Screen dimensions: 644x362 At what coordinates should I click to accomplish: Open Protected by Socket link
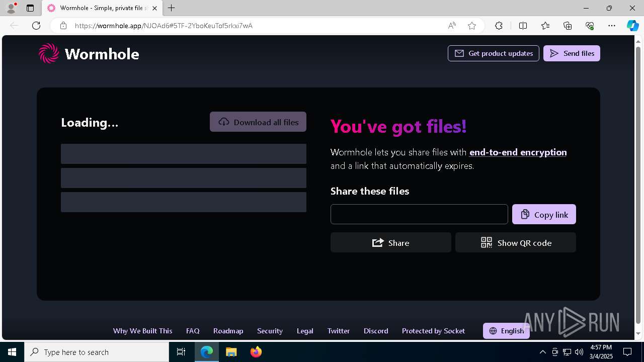tap(433, 331)
